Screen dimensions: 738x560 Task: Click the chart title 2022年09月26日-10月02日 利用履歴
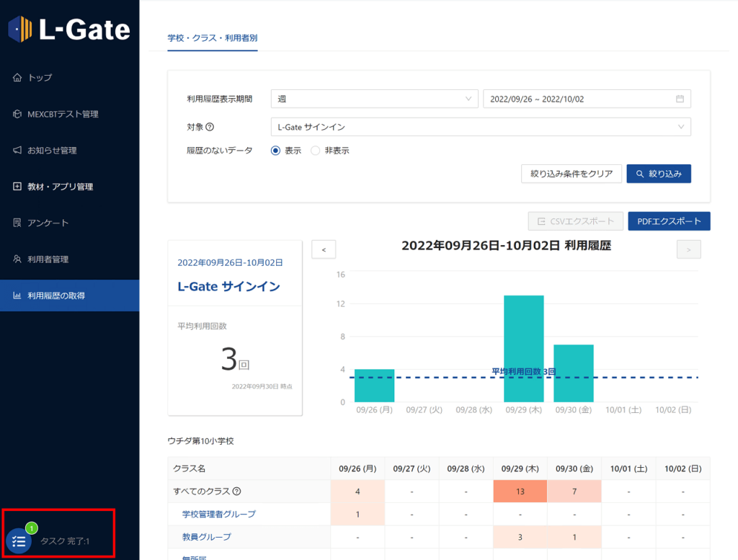507,246
